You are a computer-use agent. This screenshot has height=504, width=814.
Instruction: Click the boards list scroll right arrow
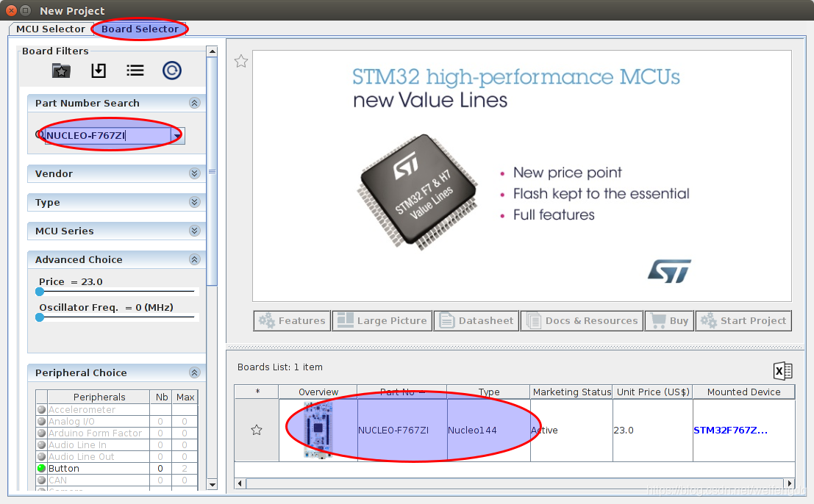[x=789, y=483]
